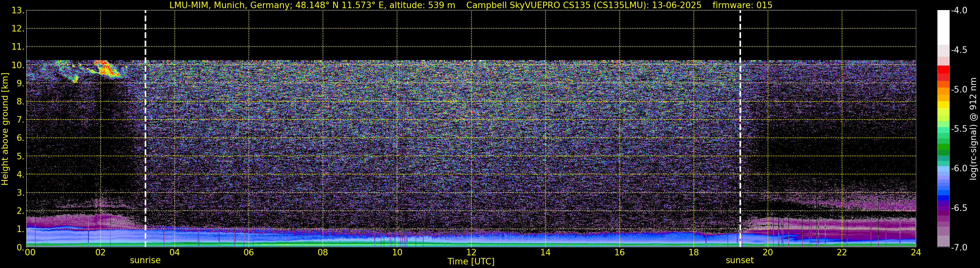Click the 00 time axis tick label
The image size is (980, 268).
click(30, 252)
